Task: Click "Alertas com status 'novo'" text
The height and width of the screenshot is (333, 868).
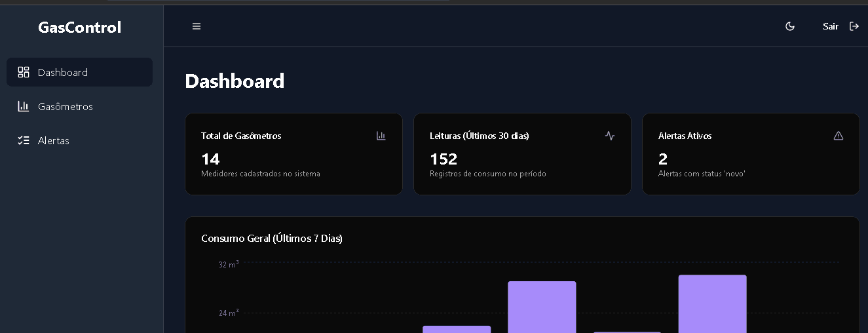Action: pos(702,174)
